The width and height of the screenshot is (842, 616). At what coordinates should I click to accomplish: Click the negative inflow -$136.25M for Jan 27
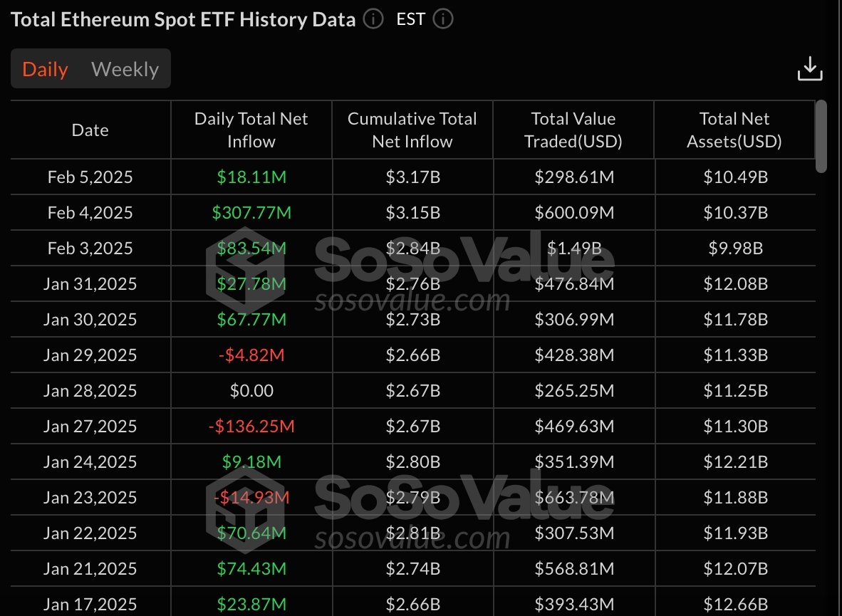tap(251, 426)
